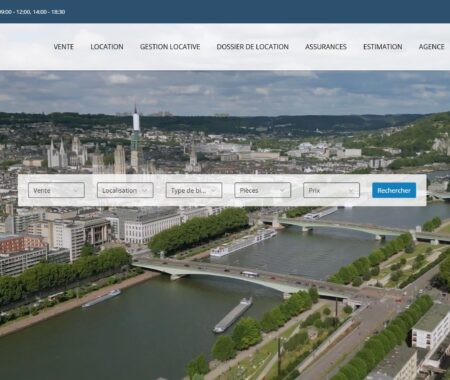Click the chevron arrow in Pièces field
This screenshot has width=450, height=380.
pos(283,190)
